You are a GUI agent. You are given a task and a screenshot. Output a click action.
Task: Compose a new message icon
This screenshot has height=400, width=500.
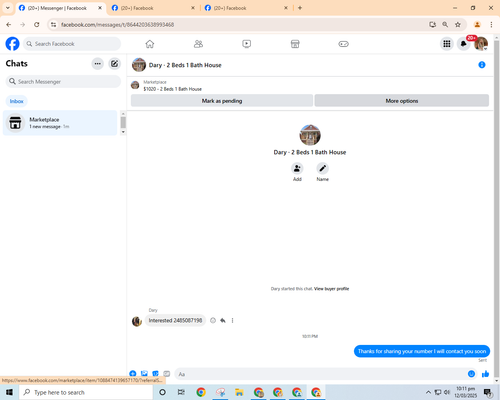(x=114, y=64)
